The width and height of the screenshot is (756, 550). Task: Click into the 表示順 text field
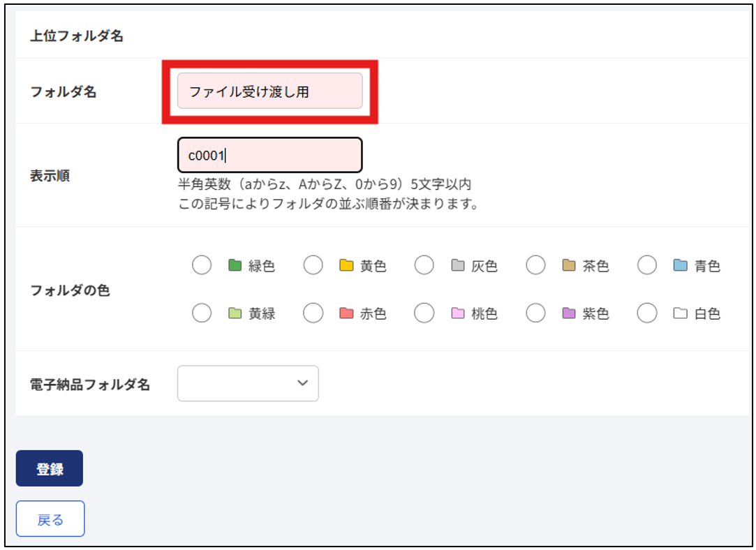270,155
